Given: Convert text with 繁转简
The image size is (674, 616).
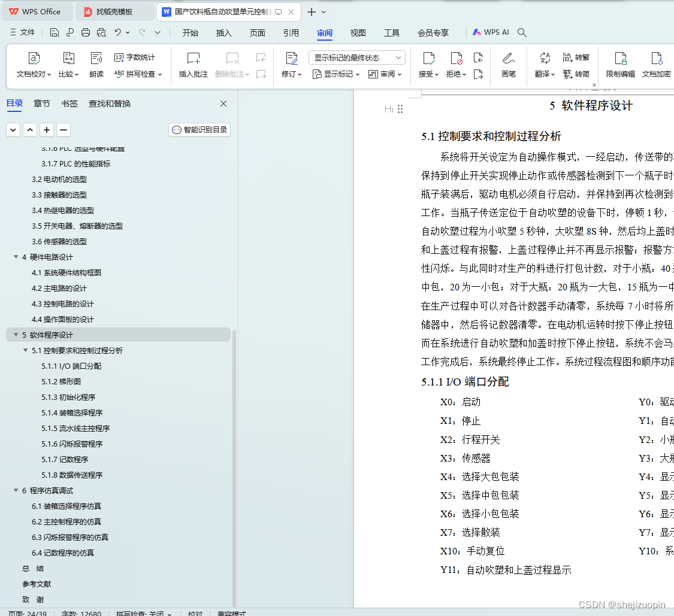Looking at the screenshot, I should (576, 74).
